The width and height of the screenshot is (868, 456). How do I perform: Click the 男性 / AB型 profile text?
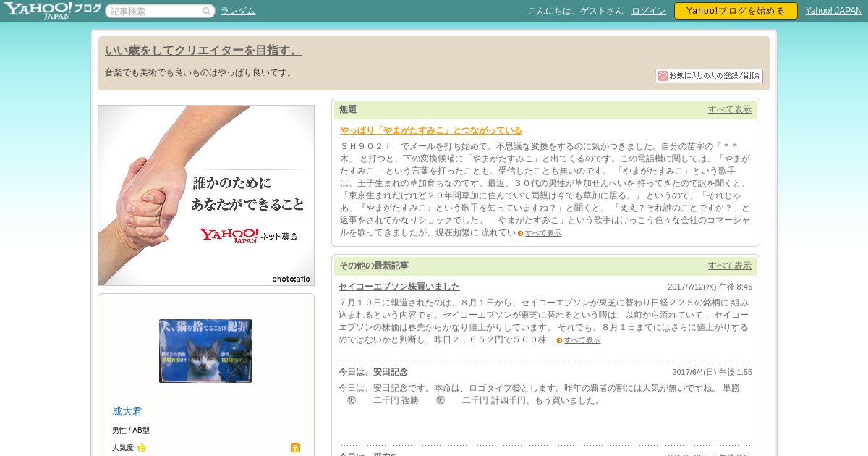[131, 431]
